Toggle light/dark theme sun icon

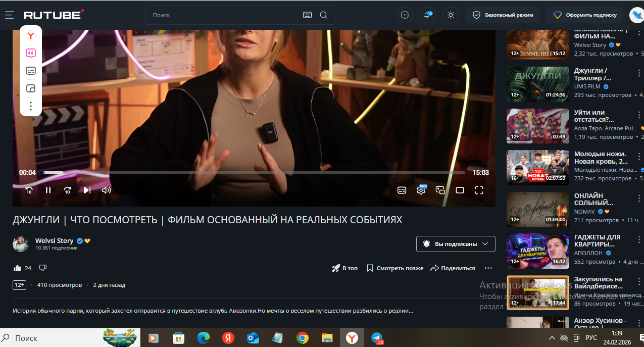(x=451, y=15)
